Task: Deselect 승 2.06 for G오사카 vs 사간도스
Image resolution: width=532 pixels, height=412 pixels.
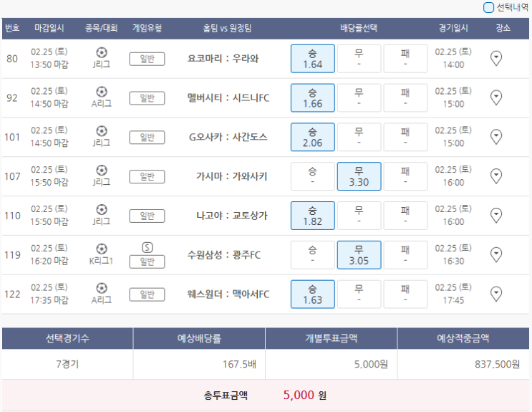Action: coord(312,137)
